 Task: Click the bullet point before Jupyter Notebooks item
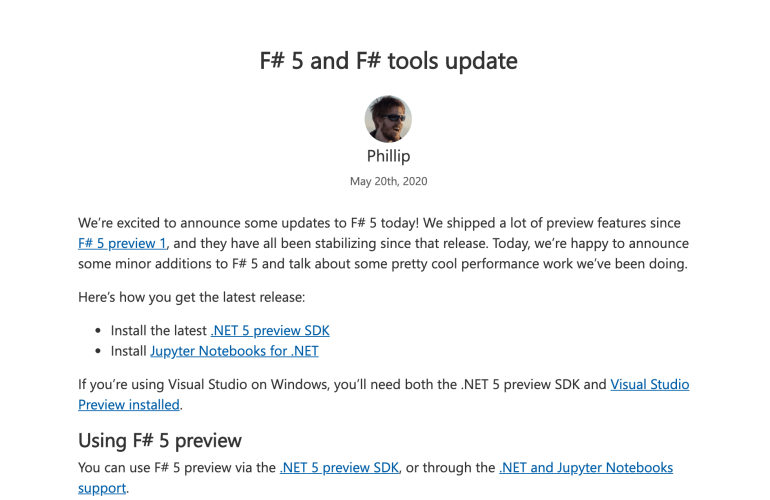(98, 352)
